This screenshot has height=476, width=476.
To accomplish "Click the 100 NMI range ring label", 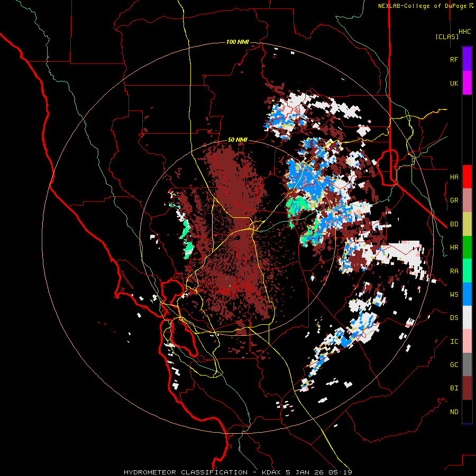I will click(x=237, y=42).
